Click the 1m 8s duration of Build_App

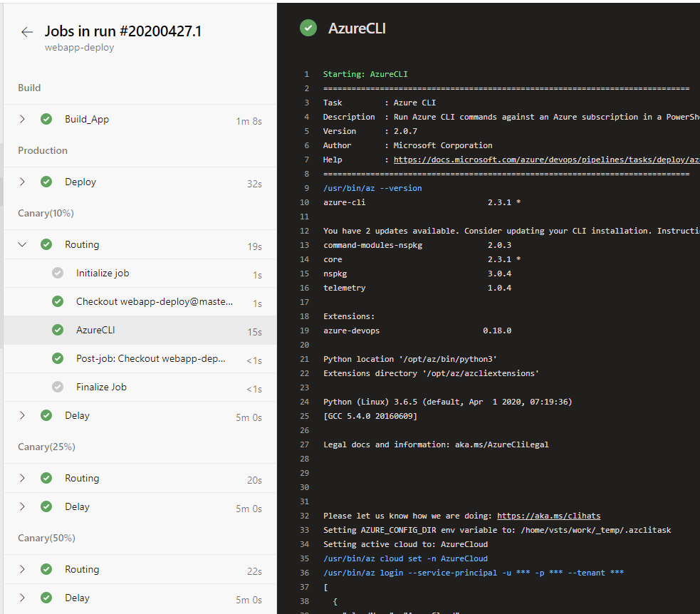[249, 122]
